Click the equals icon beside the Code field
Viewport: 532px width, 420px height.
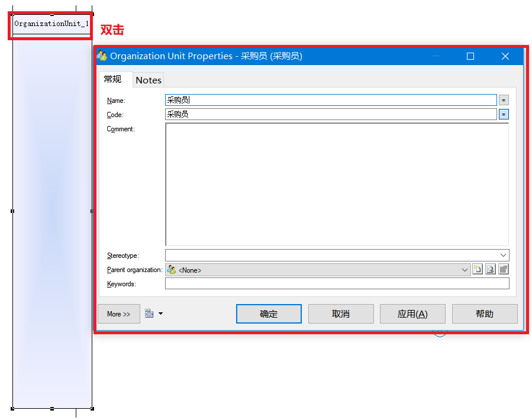tap(504, 114)
